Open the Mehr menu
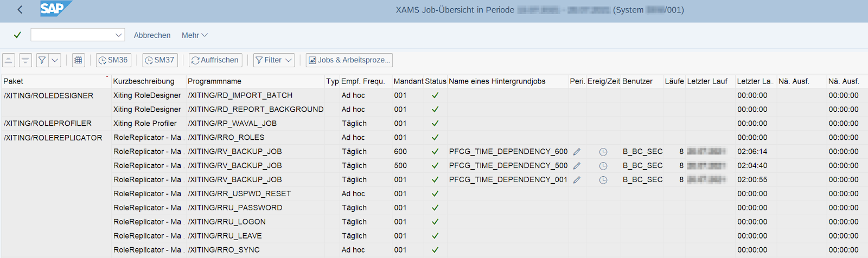This screenshot has height=258, width=868. point(195,35)
